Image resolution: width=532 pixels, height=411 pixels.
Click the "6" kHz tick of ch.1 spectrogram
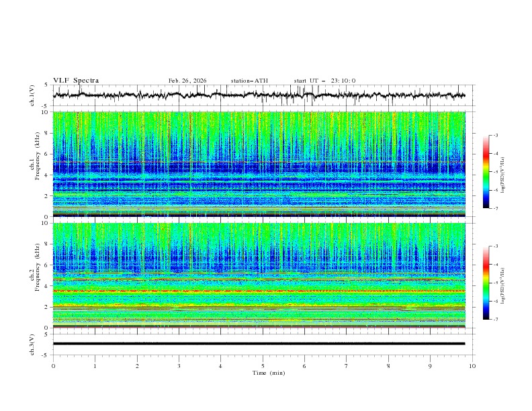point(46,154)
